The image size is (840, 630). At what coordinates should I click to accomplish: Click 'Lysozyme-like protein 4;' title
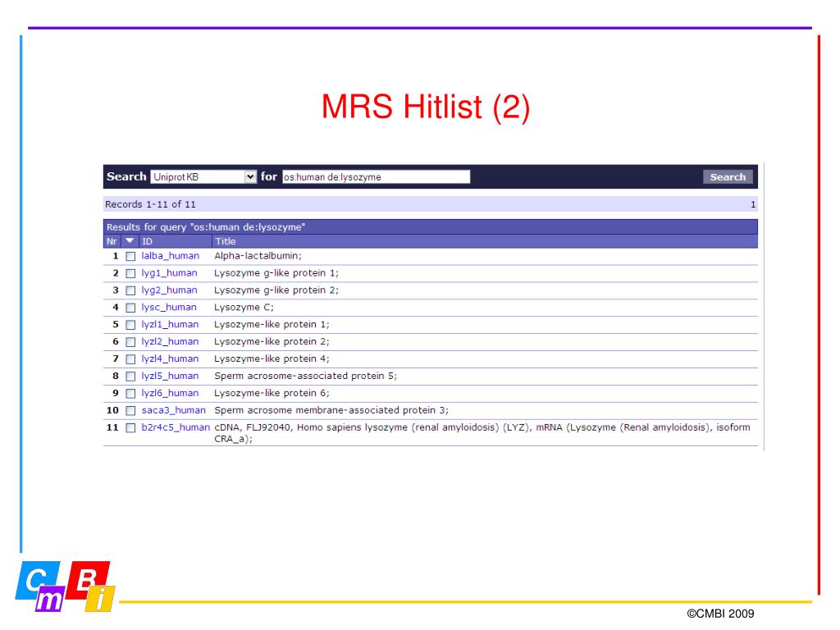(x=272, y=359)
